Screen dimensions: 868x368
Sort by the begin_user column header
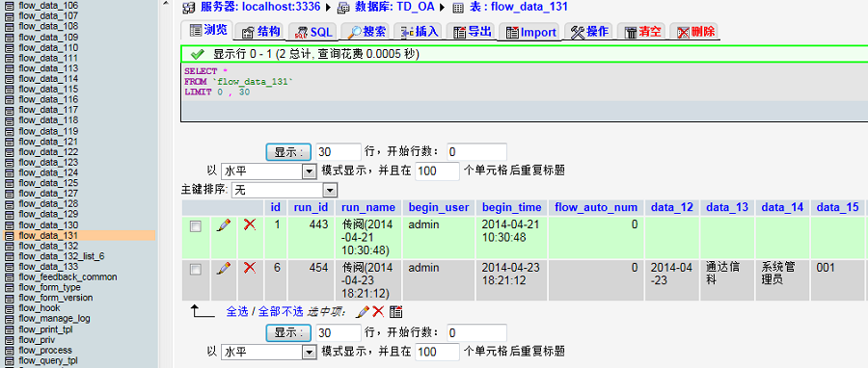pos(439,207)
